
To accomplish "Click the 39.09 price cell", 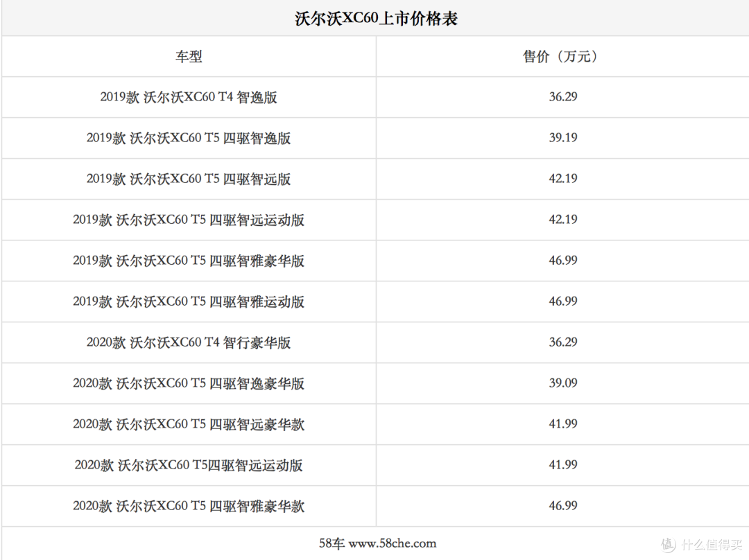I will [563, 383].
